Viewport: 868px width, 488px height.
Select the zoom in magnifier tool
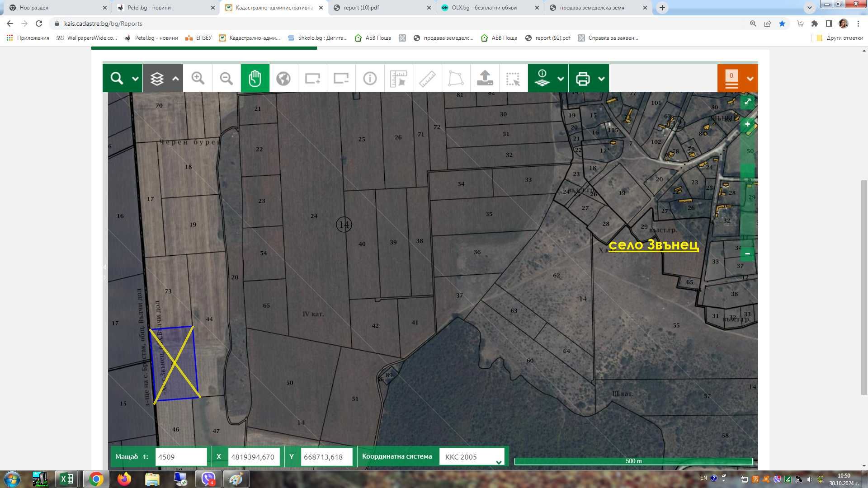198,78
